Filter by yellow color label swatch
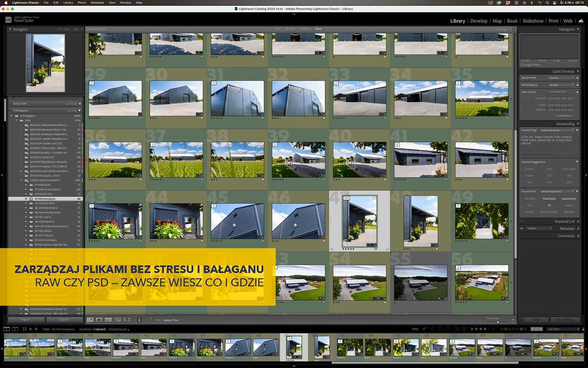This screenshot has height=368, width=588. tap(507, 329)
